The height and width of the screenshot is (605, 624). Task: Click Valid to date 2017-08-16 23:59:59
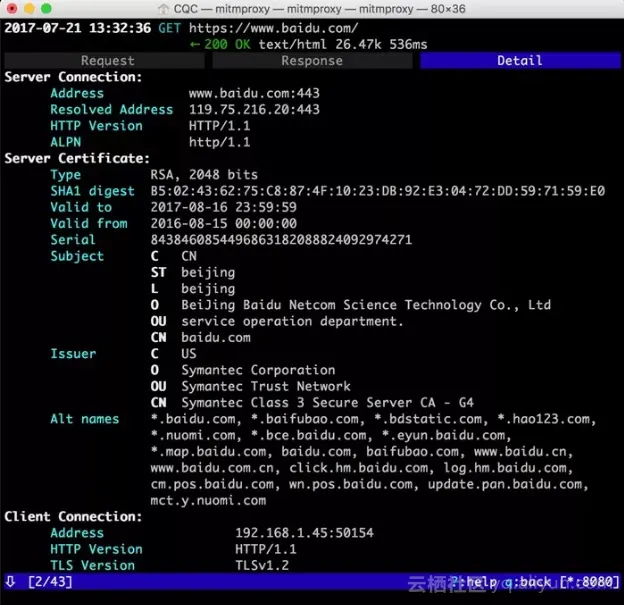point(224,207)
